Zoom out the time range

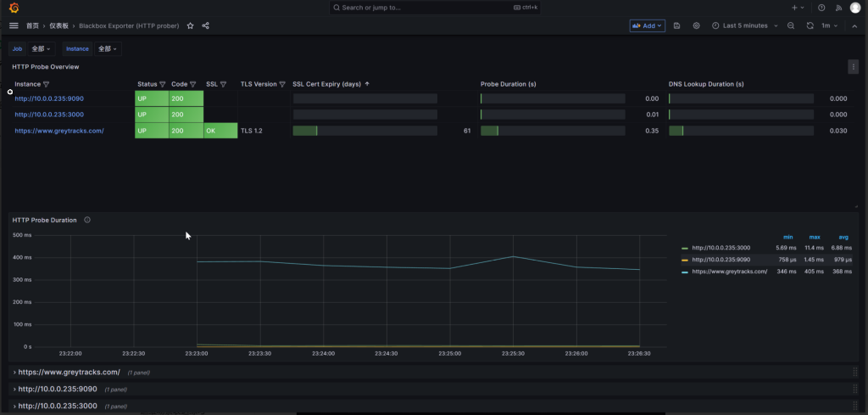(791, 26)
